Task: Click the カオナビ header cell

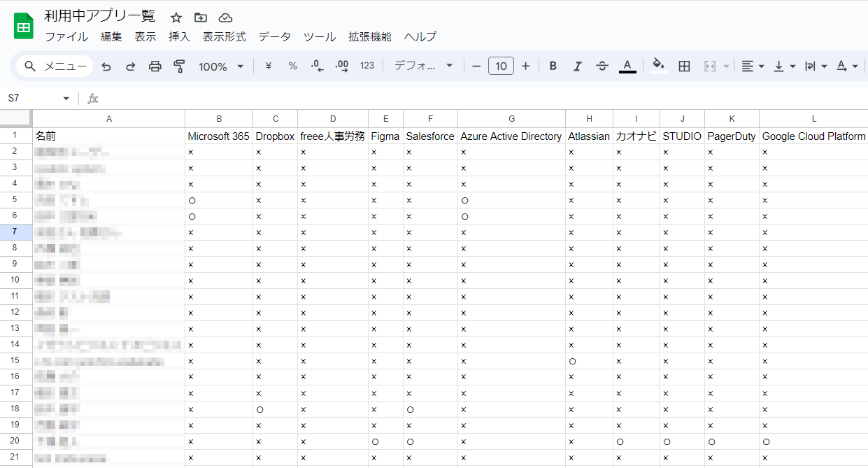Action: tap(636, 136)
